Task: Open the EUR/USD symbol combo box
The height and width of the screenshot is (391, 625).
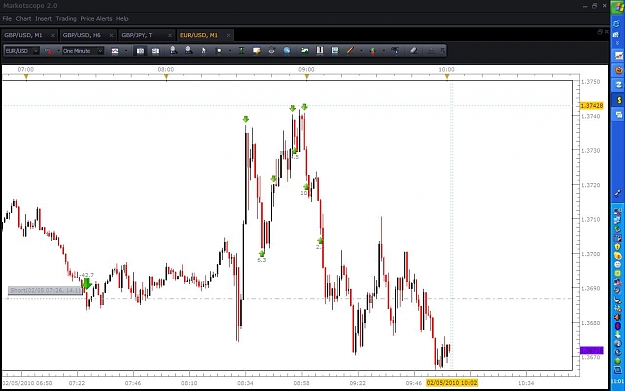Action: pyautogui.click(x=22, y=51)
